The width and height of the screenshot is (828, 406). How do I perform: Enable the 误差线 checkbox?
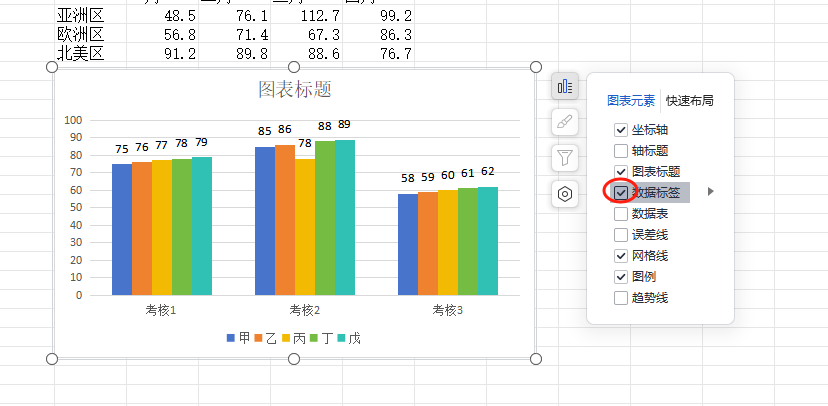point(621,235)
